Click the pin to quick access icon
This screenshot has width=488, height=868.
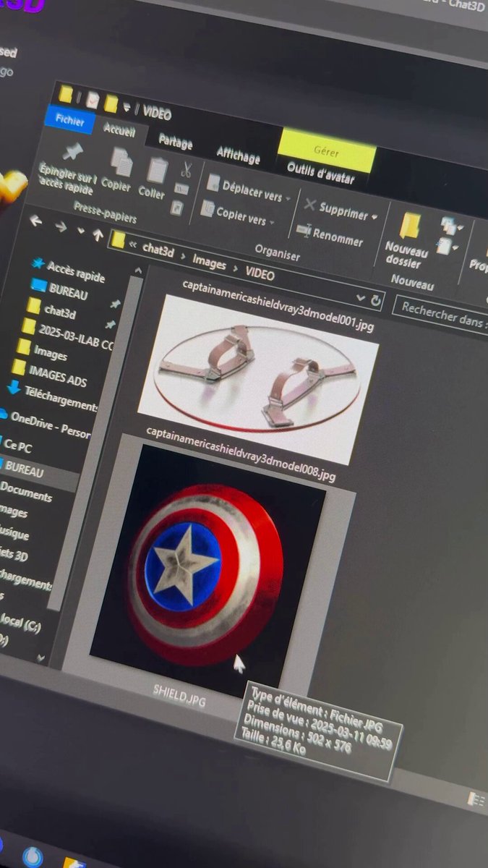(x=72, y=151)
